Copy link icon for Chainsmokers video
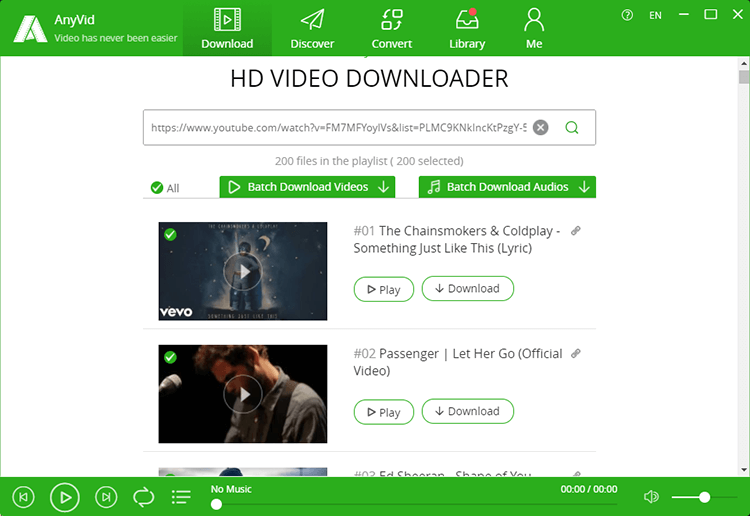 [x=576, y=231]
